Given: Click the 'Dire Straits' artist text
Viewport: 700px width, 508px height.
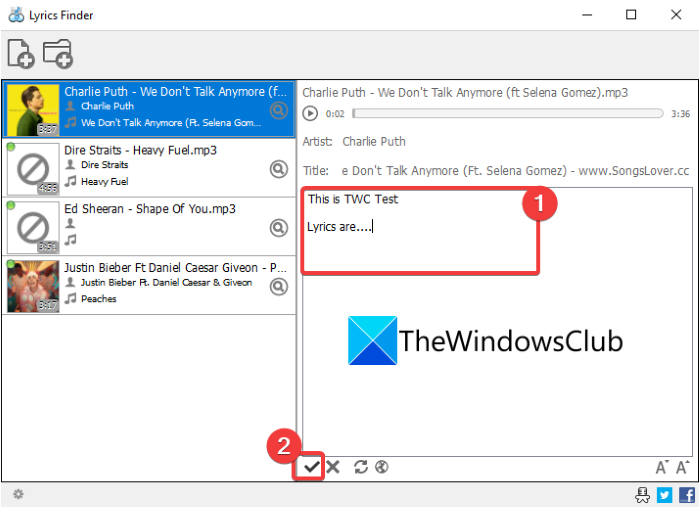Looking at the screenshot, I should [104, 165].
